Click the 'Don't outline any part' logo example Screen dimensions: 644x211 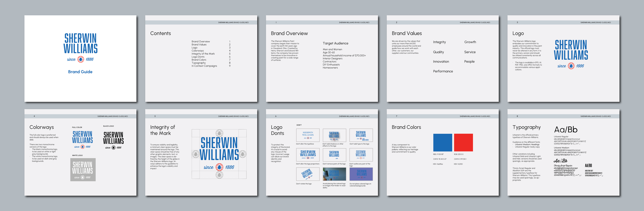coord(361,155)
